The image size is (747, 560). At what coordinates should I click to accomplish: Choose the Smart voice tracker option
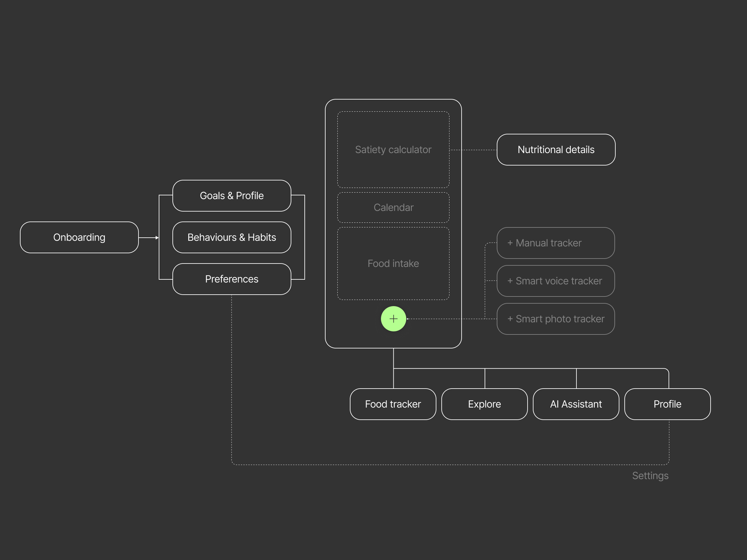(556, 281)
